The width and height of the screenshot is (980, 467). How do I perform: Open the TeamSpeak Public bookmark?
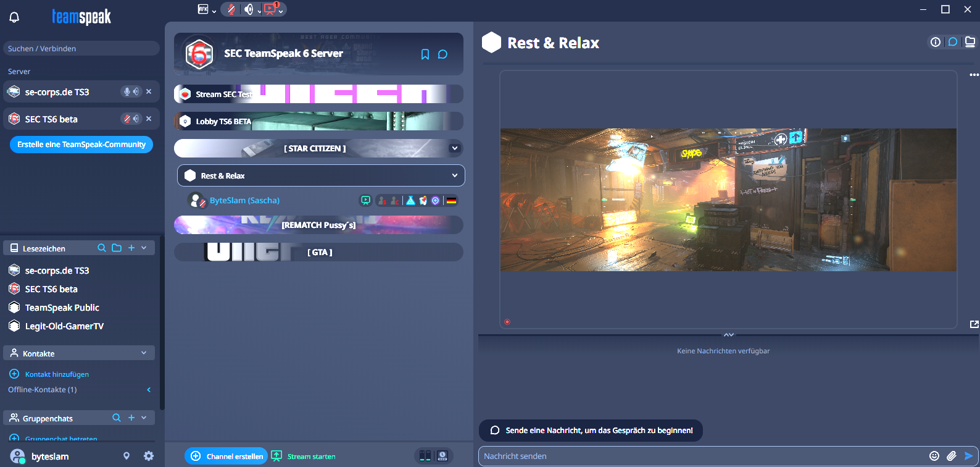[x=62, y=308]
